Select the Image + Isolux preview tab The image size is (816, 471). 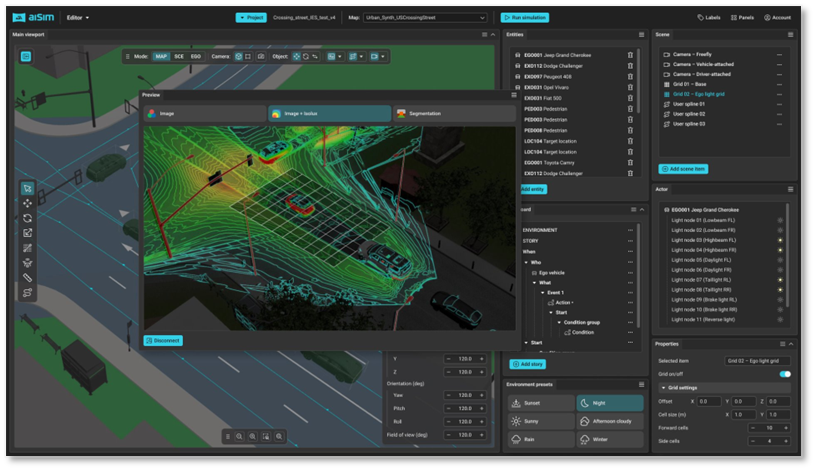coord(329,113)
